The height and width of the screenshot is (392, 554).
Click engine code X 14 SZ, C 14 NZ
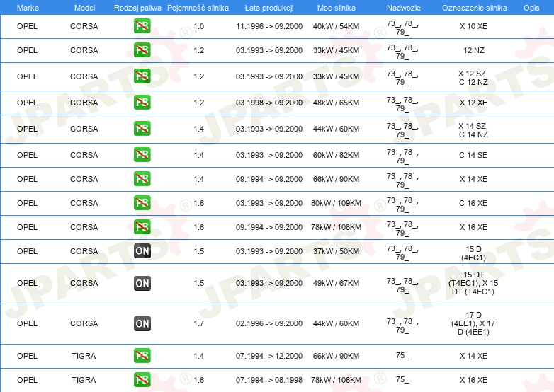pos(473,130)
